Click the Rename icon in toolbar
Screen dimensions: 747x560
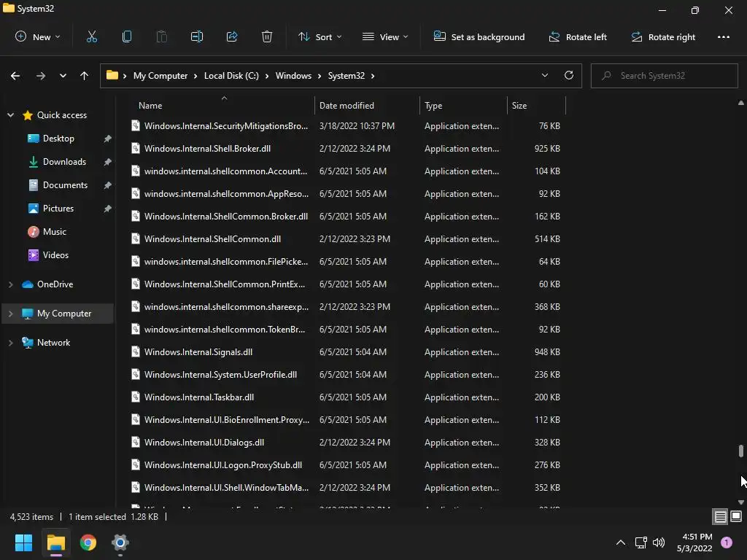[x=197, y=36]
